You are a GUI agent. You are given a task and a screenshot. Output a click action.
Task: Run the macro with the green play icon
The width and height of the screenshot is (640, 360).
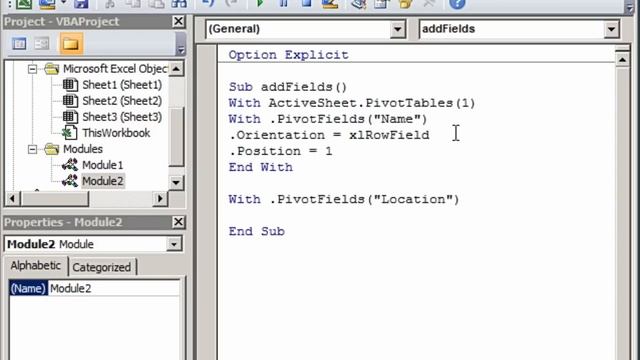coord(260,4)
